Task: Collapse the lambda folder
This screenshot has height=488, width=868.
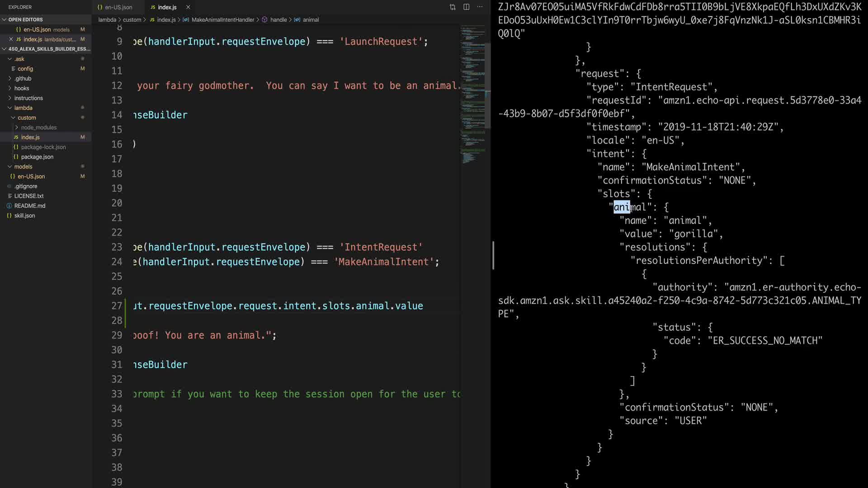Action: (23, 108)
